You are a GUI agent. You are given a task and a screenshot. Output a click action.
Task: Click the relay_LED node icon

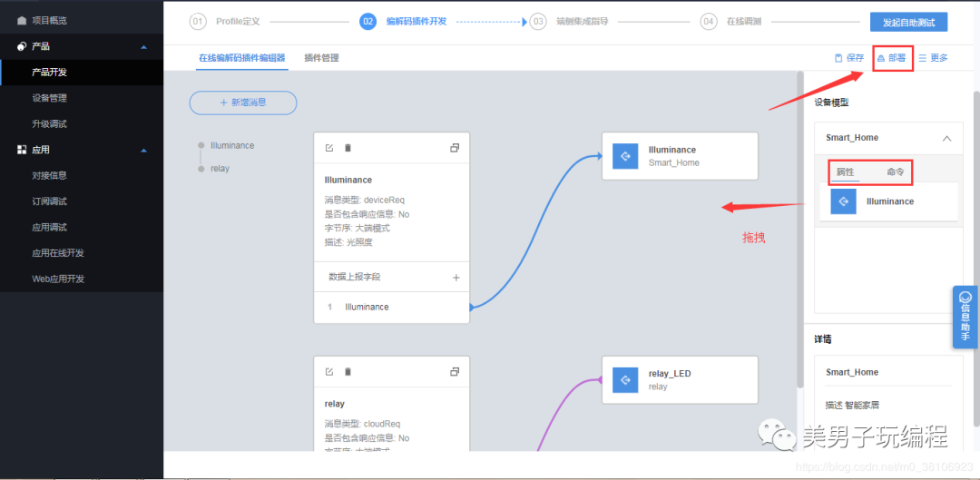(x=625, y=380)
